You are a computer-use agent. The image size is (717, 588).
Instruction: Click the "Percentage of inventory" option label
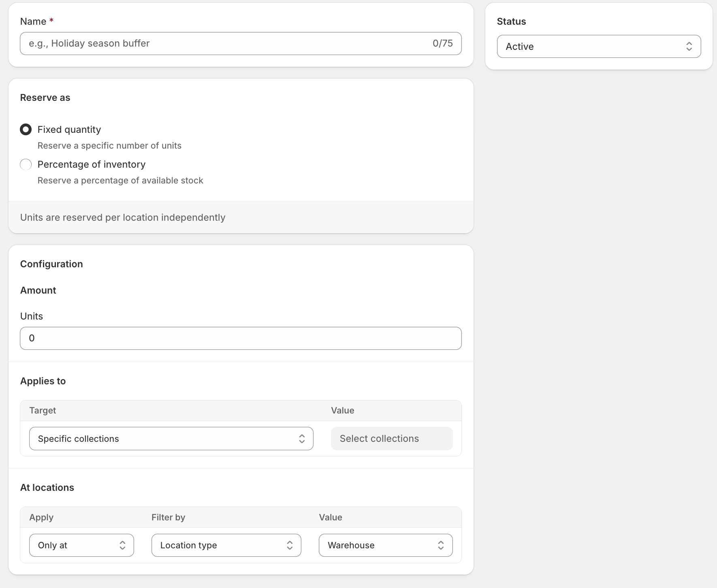tap(92, 164)
